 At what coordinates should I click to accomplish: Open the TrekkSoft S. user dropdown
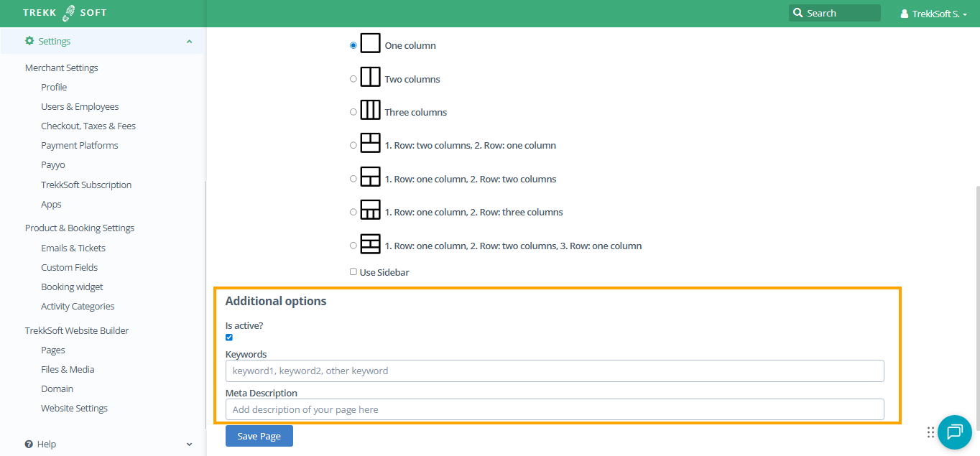pyautogui.click(x=934, y=14)
